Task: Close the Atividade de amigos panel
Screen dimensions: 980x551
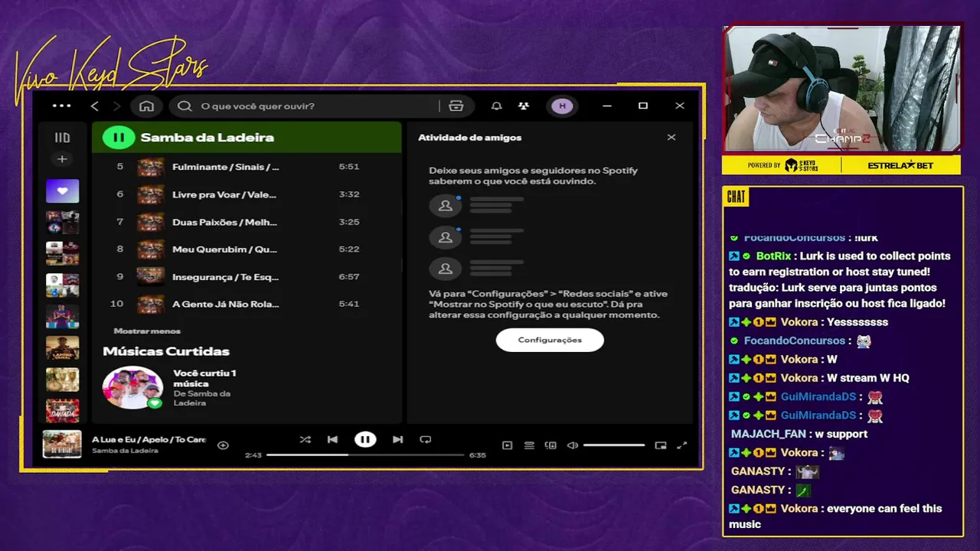Action: coord(671,138)
